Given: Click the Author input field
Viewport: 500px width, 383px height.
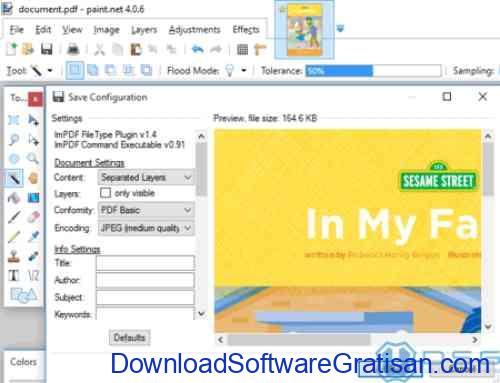Looking at the screenshot, I should click(x=145, y=280).
